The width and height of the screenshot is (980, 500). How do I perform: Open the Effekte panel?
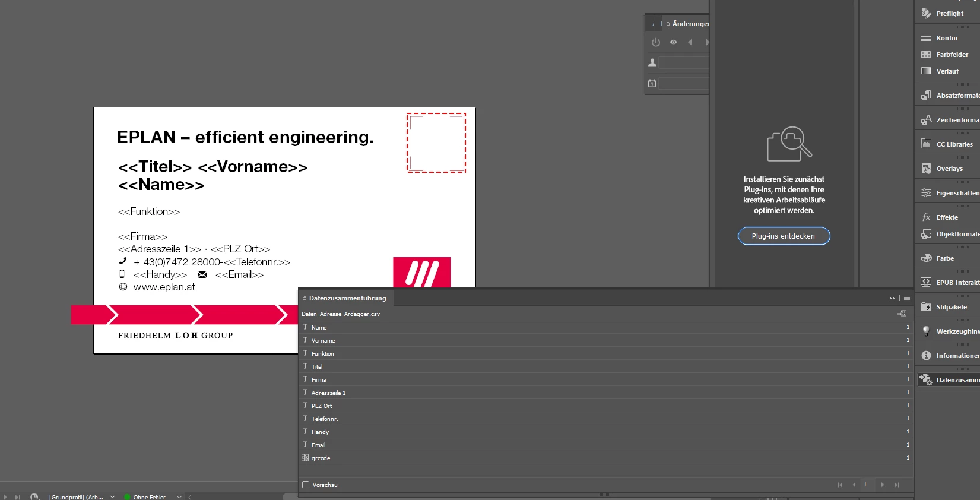coord(949,217)
